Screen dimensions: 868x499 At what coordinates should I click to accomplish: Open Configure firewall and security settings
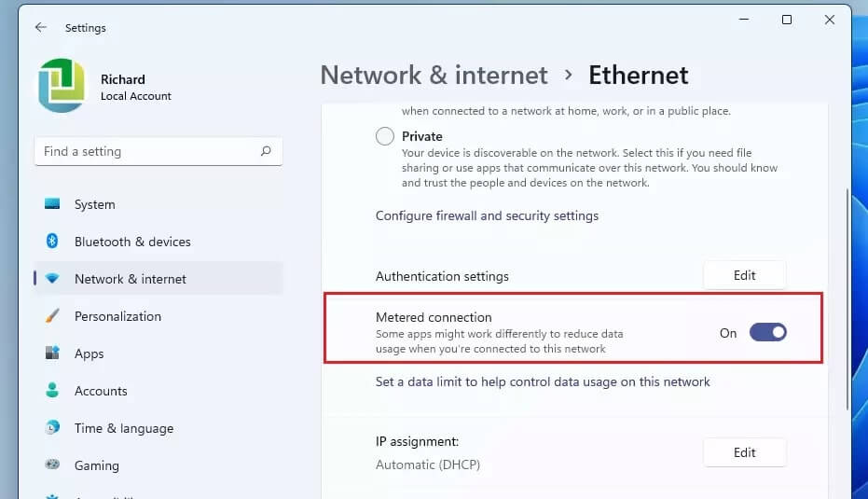point(487,215)
